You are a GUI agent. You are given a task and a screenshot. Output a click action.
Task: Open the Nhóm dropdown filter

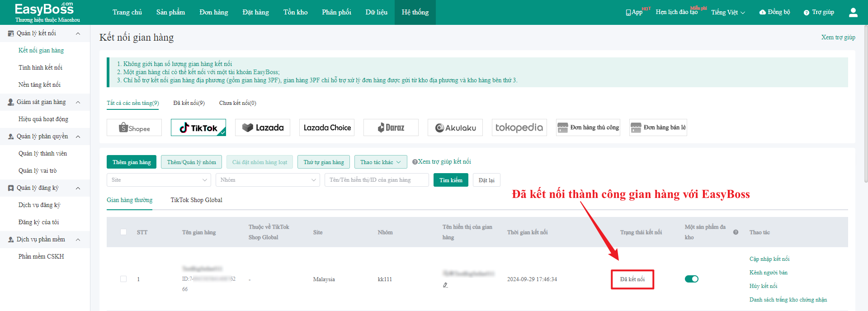click(268, 180)
